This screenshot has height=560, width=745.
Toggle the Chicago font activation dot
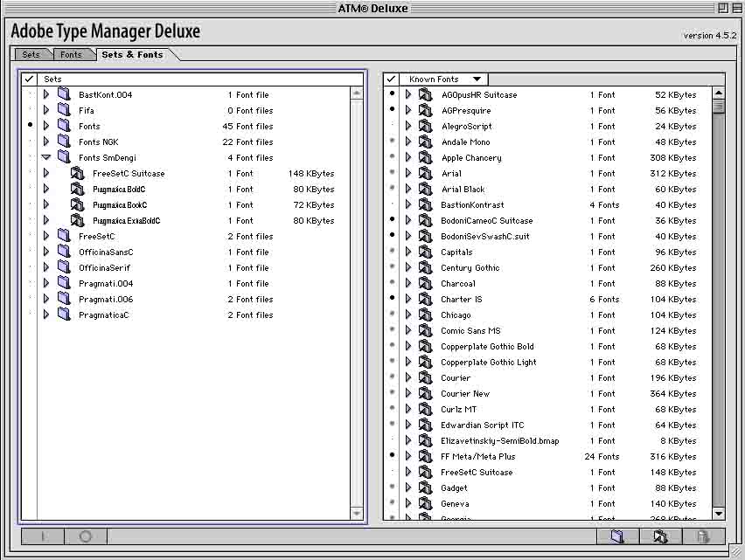tap(392, 314)
